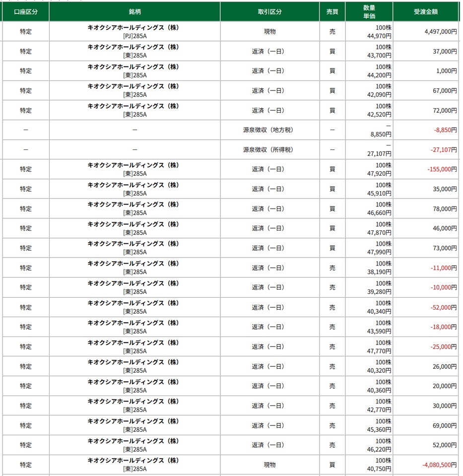Click the 45,910円 unit price cell
The image size is (463, 476).
[x=379, y=194]
